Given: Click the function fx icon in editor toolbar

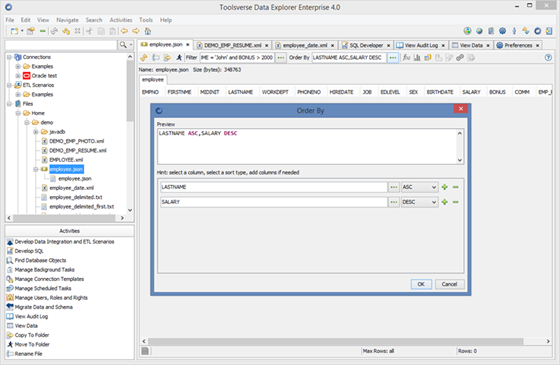Looking at the screenshot, I should (406, 58).
